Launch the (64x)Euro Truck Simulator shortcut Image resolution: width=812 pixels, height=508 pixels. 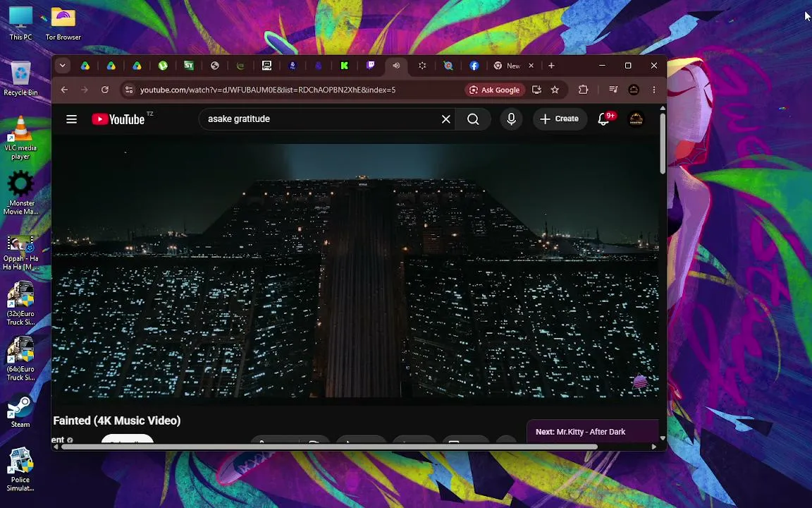[x=20, y=359]
